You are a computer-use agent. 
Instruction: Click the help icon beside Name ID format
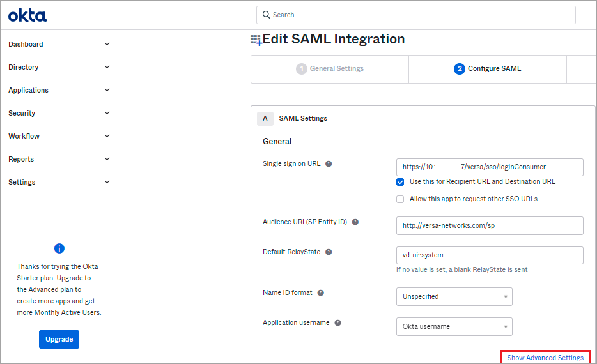tap(321, 293)
